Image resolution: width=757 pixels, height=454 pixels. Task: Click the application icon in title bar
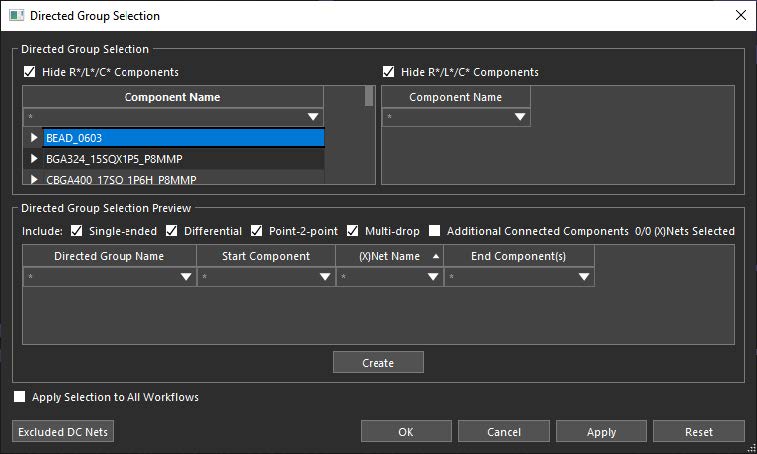(x=16, y=15)
